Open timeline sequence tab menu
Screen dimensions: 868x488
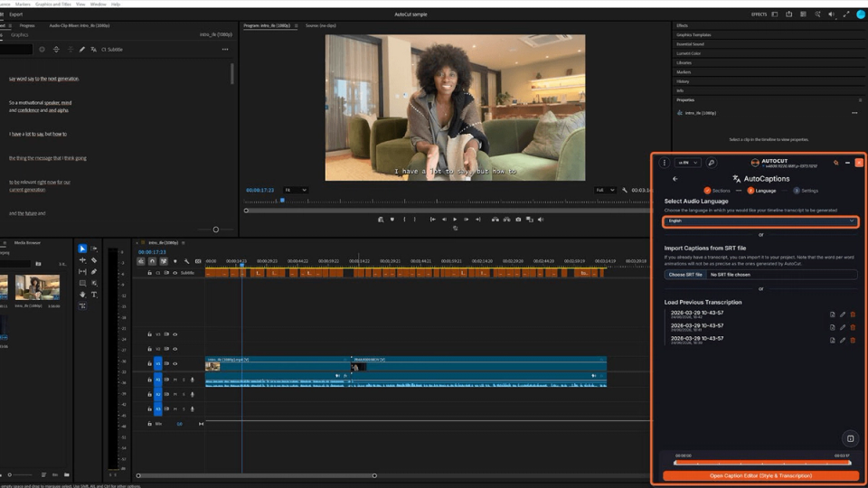pos(184,243)
